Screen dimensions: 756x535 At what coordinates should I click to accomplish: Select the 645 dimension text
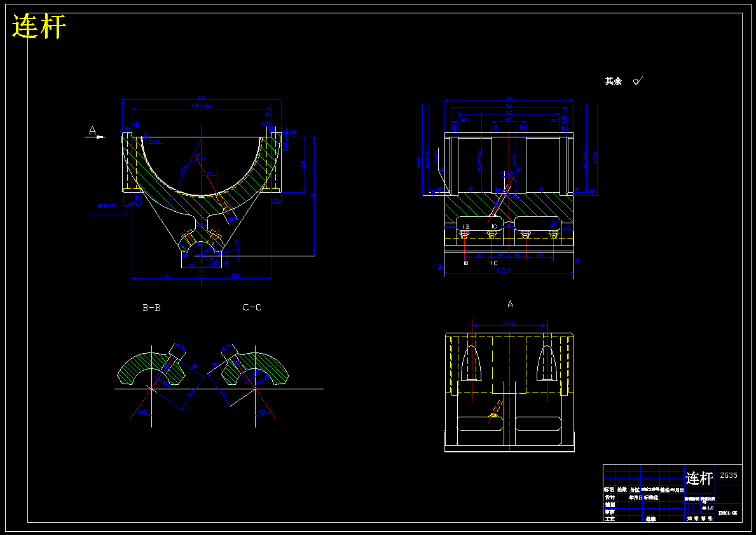(509, 99)
